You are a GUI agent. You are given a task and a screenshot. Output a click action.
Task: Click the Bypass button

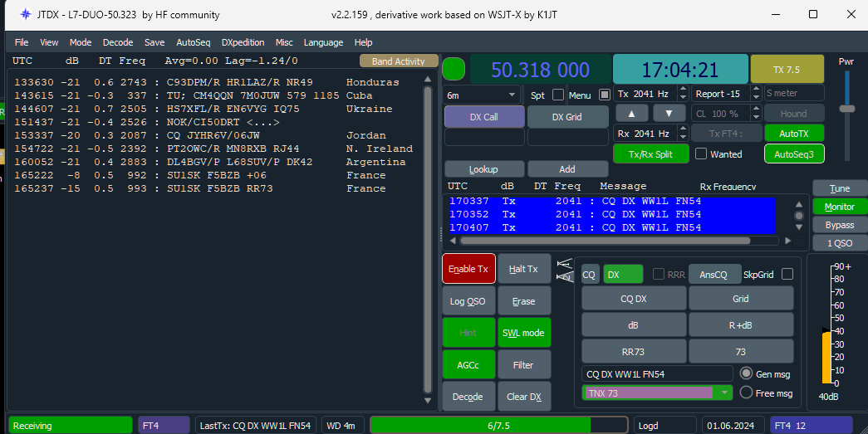click(x=839, y=225)
